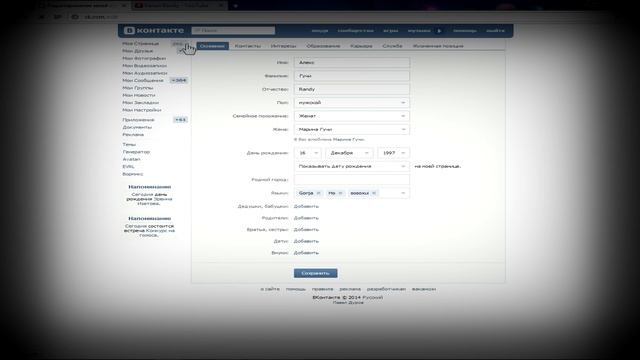The width and height of the screenshot is (640, 360).
Task: Open Мои Фотографии in the sidebar
Action: pos(144,58)
